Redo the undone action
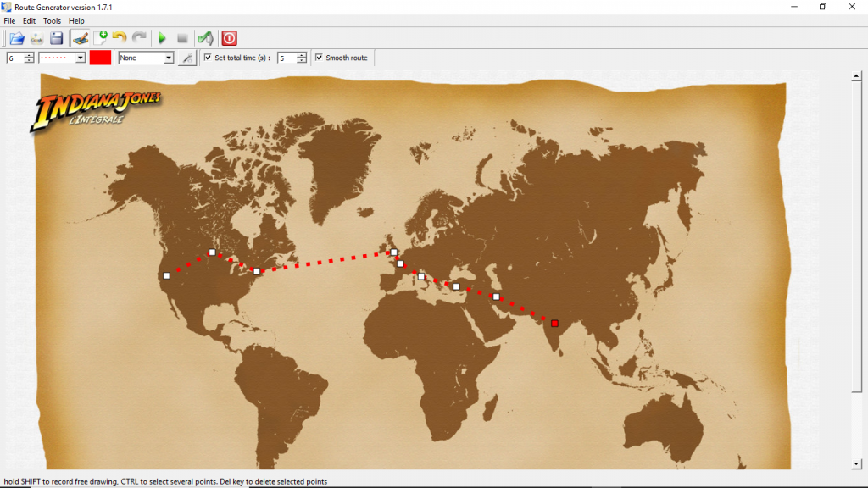Image resolution: width=868 pixels, height=488 pixels. click(x=140, y=37)
